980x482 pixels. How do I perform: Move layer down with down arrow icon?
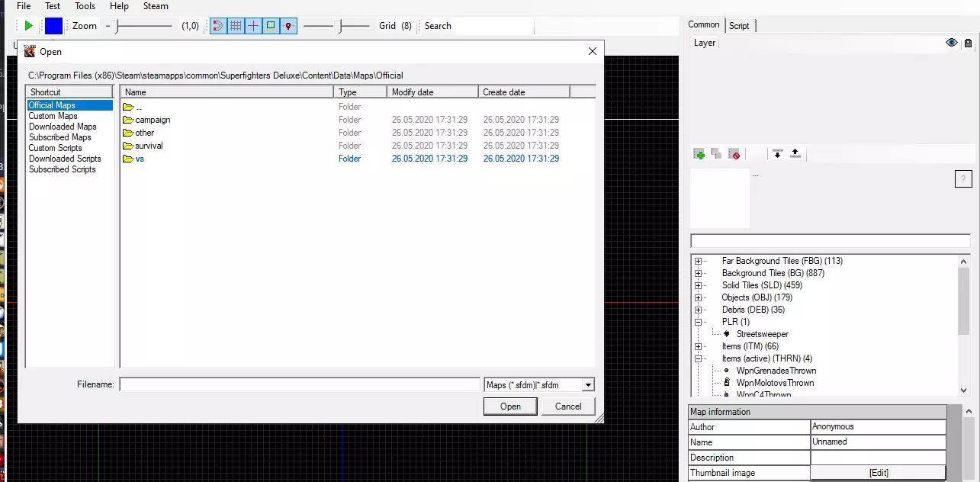coord(777,154)
